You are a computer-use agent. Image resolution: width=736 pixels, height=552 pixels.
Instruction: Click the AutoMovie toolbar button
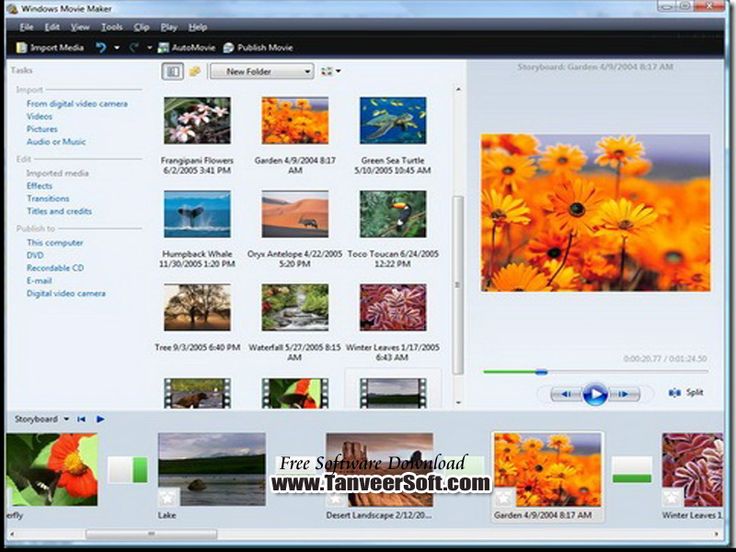pyautogui.click(x=186, y=47)
